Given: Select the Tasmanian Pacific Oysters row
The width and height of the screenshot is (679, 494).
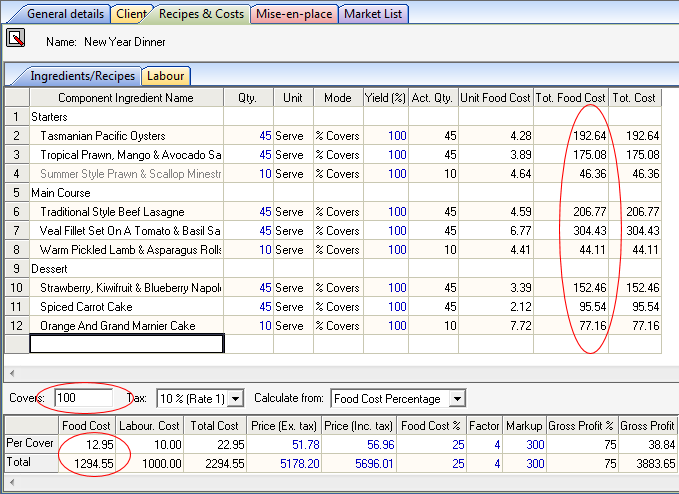Looking at the screenshot, I should pyautogui.click(x=126, y=136).
